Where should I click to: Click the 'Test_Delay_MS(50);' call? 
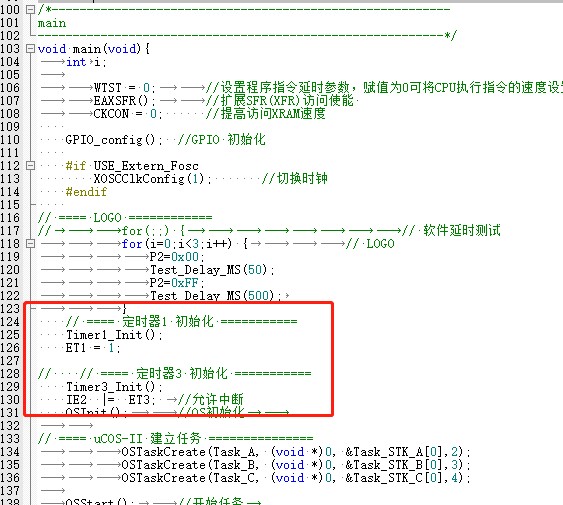[212, 270]
